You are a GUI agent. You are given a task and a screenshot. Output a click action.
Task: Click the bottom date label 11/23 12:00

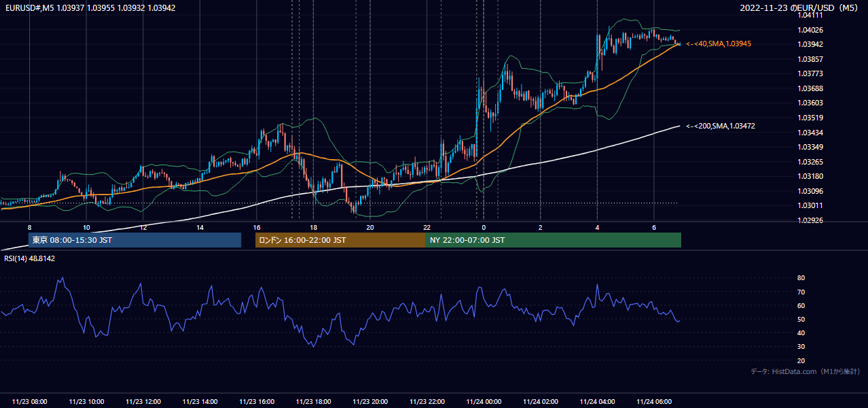[x=143, y=402]
